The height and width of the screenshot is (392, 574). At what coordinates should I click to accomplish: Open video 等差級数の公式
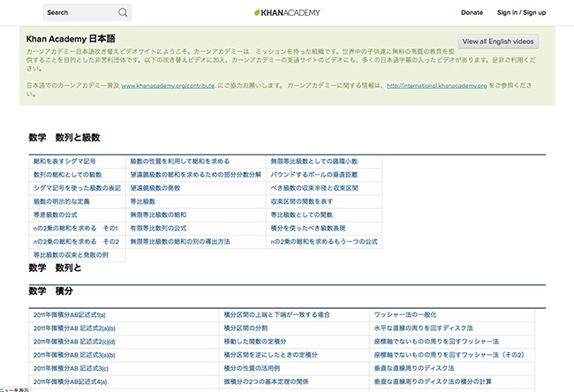tap(56, 215)
